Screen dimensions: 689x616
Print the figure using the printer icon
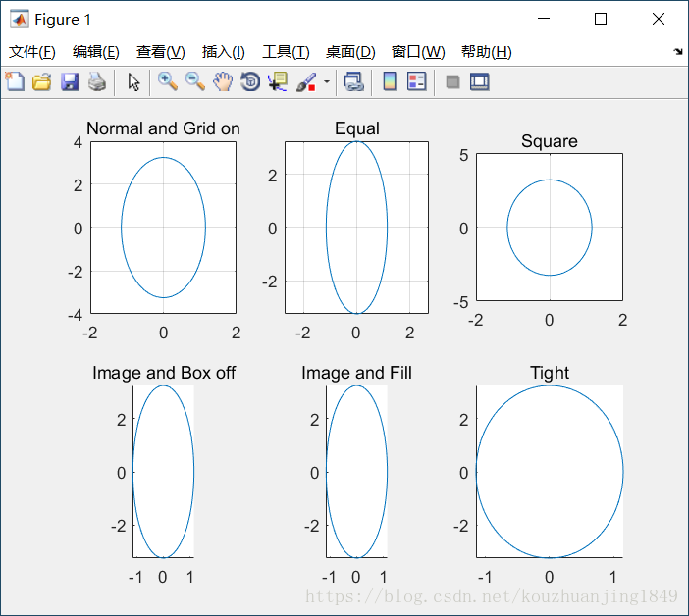tap(97, 81)
